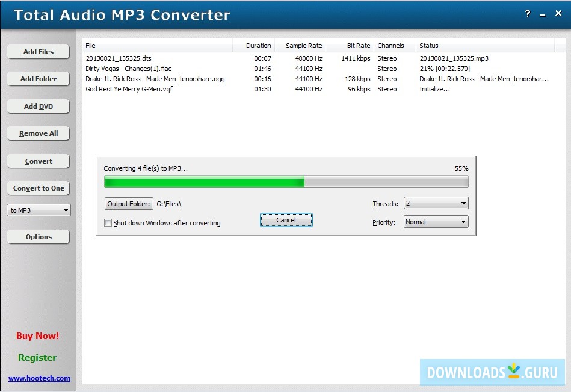The width and height of the screenshot is (571, 392).
Task: Click the Remove All button
Action: [x=39, y=133]
